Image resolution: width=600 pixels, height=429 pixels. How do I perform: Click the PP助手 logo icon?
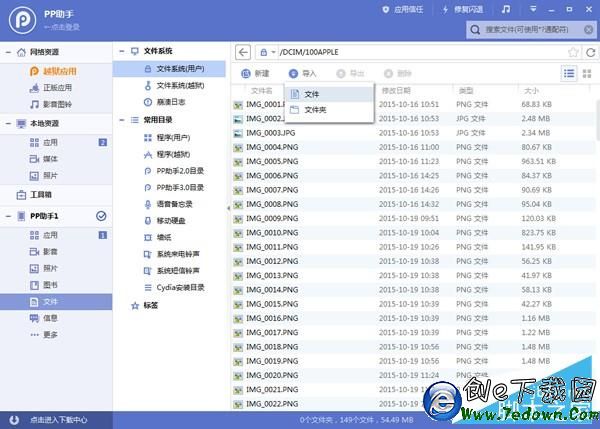tap(23, 20)
